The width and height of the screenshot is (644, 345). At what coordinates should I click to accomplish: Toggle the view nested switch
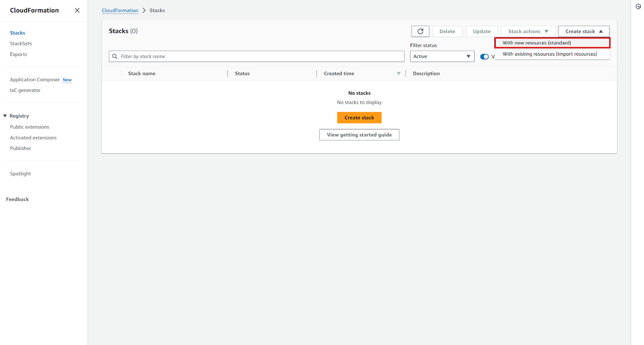point(484,57)
